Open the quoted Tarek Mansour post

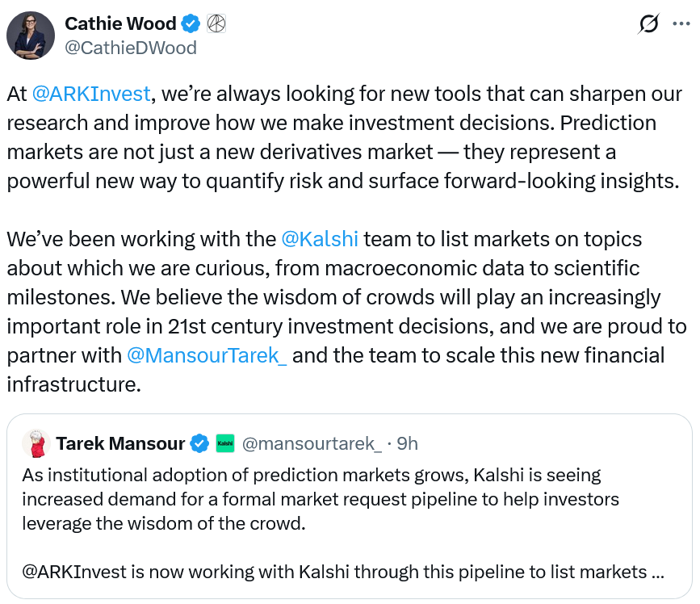[347, 501]
